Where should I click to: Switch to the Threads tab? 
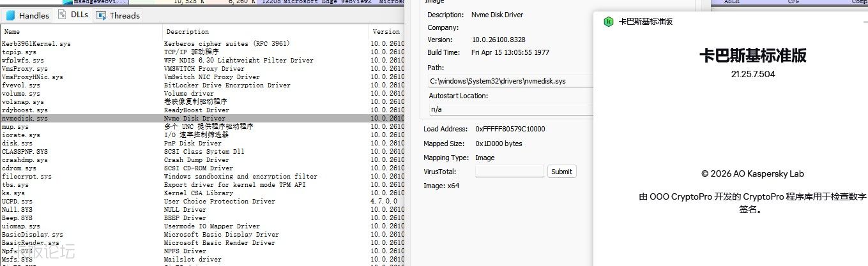(x=118, y=15)
